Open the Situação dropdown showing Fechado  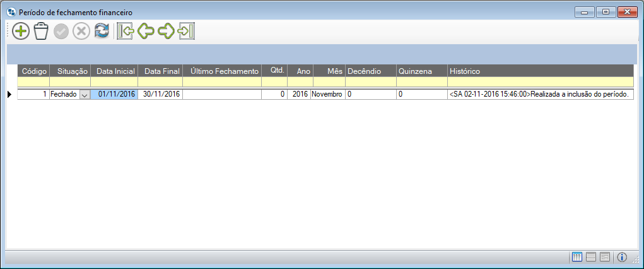coord(85,95)
